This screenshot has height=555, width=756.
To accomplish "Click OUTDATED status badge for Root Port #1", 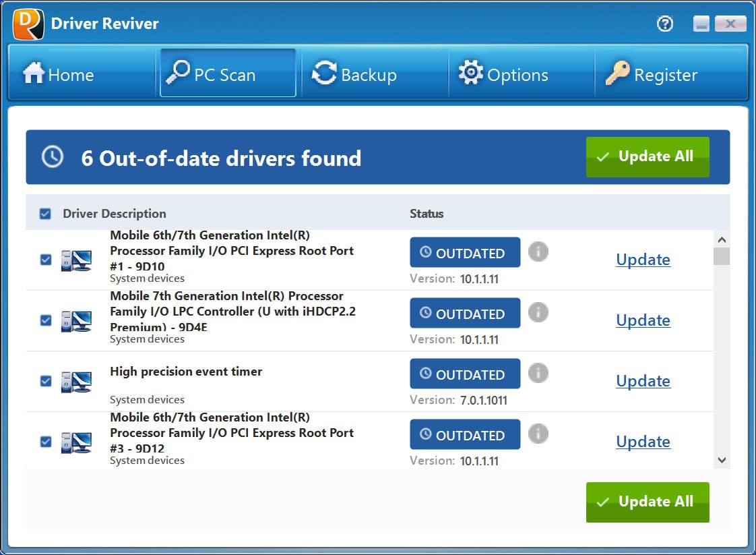I will (465, 252).
